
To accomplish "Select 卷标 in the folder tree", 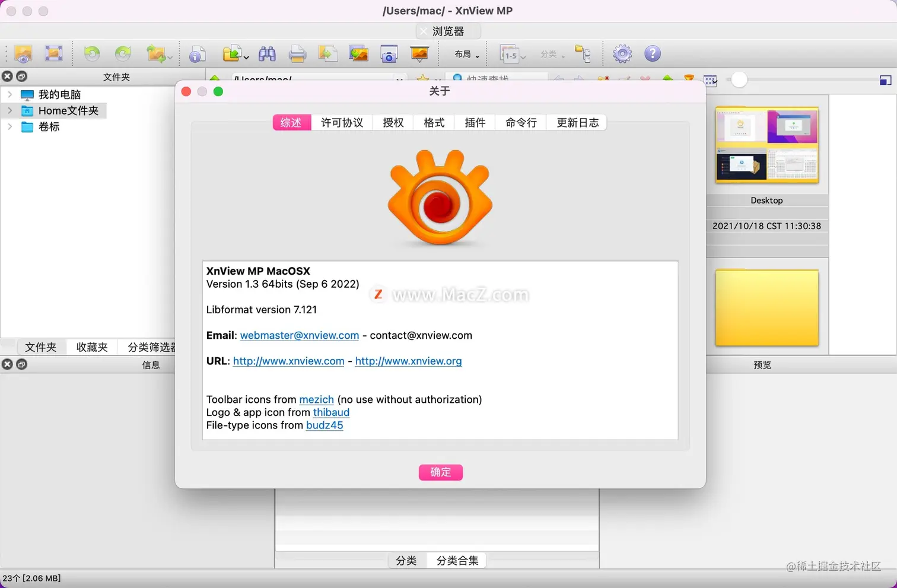I will (49, 126).
